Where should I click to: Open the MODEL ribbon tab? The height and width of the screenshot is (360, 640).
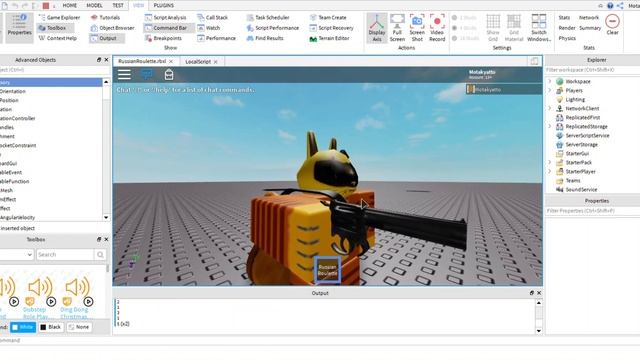94,5
